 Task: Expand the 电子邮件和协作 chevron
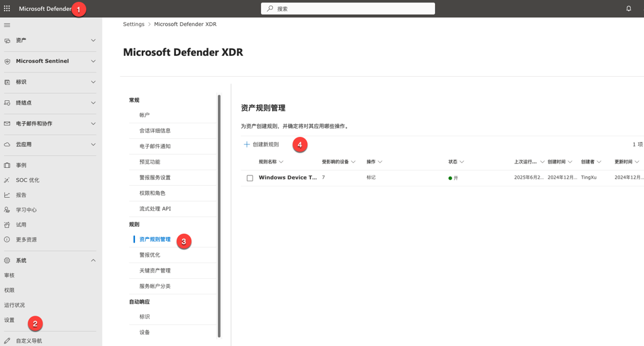(x=93, y=124)
